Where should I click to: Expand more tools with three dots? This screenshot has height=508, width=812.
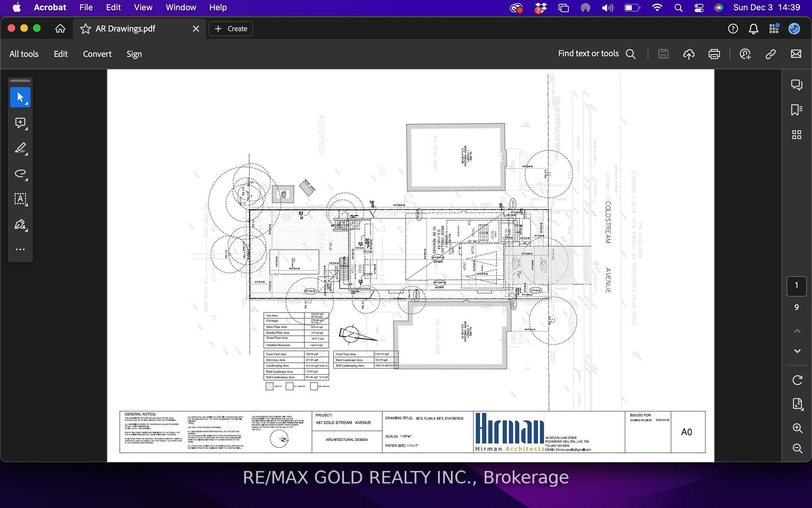tap(20, 249)
